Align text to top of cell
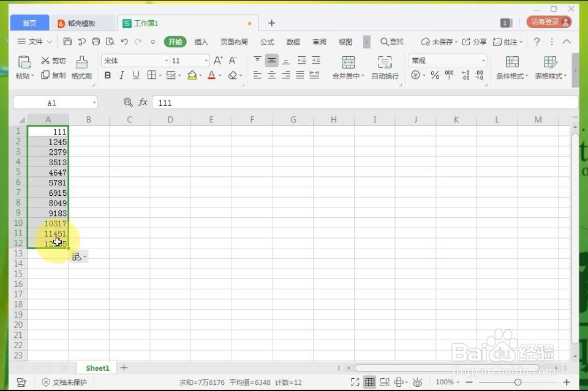 pos(257,60)
